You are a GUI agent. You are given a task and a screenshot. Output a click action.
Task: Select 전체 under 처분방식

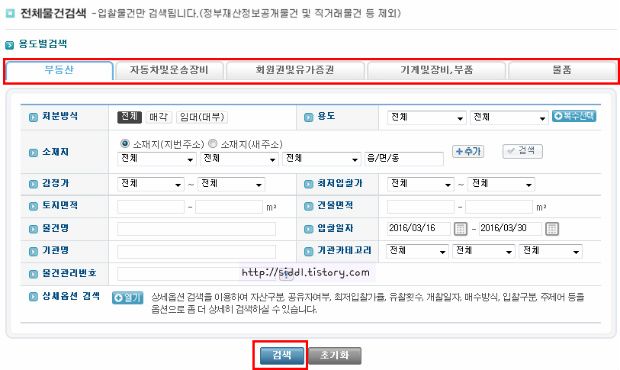129,117
